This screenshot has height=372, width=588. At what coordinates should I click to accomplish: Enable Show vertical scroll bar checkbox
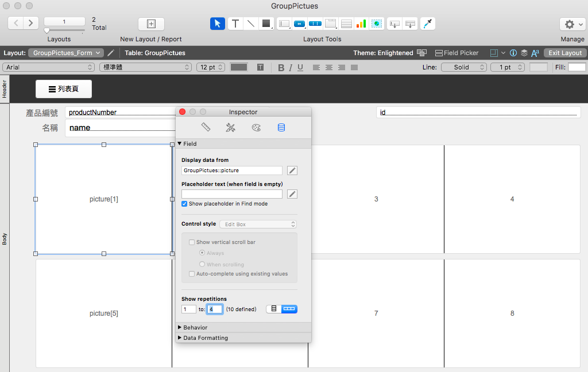click(x=192, y=242)
